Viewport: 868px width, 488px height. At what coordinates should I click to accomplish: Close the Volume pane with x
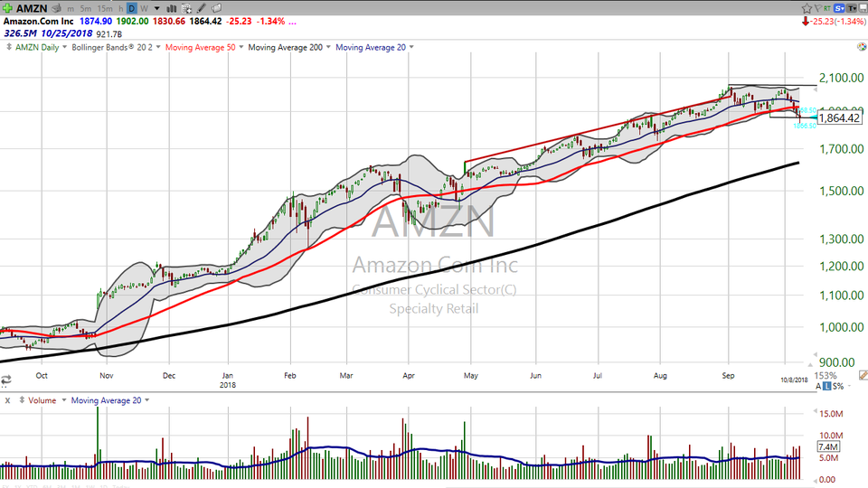[8, 400]
